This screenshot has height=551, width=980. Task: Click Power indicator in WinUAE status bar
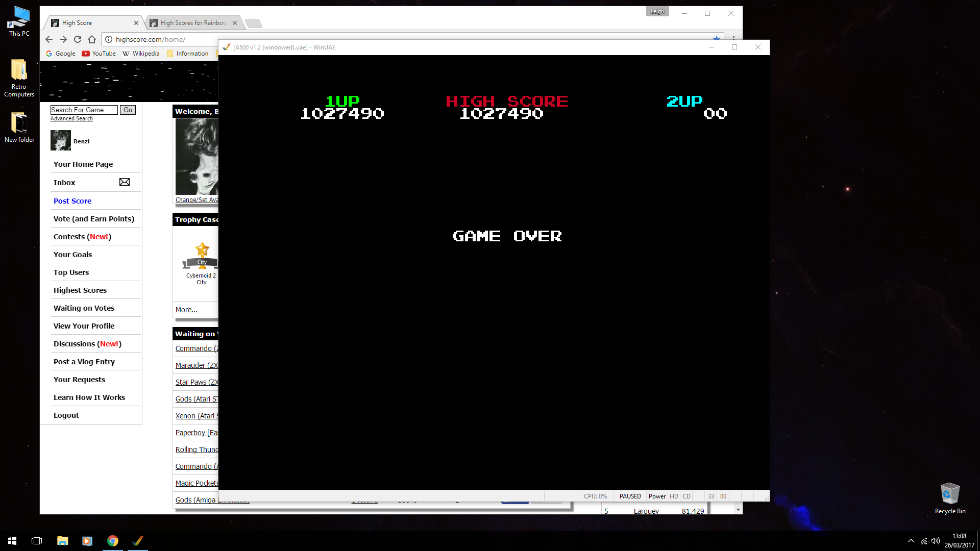[657, 496]
